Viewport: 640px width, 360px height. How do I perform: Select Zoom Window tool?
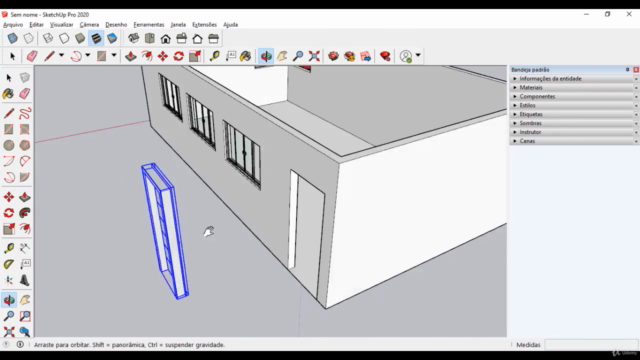24,316
